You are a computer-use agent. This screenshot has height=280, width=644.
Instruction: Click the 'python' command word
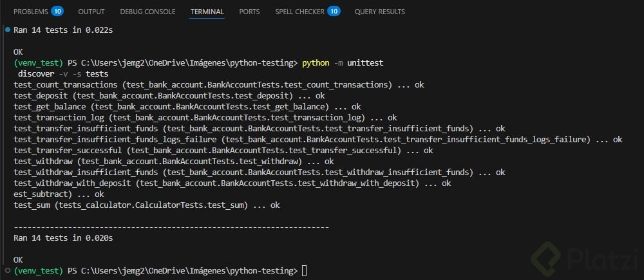pos(315,63)
